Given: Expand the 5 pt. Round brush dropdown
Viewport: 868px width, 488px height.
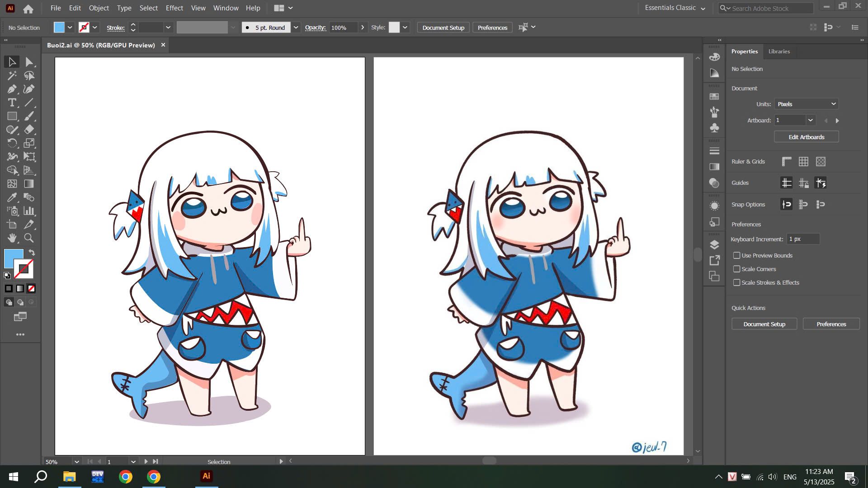Looking at the screenshot, I should pyautogui.click(x=296, y=28).
